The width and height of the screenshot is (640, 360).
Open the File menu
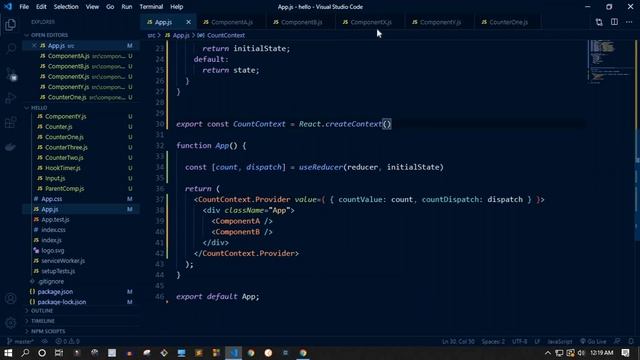pos(24,7)
